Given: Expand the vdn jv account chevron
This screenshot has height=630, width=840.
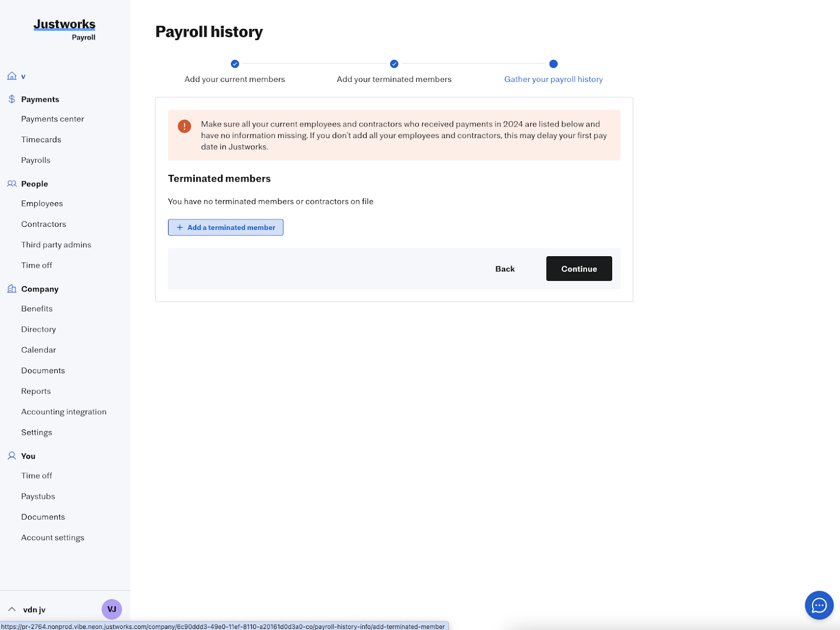Looking at the screenshot, I should tap(12, 610).
